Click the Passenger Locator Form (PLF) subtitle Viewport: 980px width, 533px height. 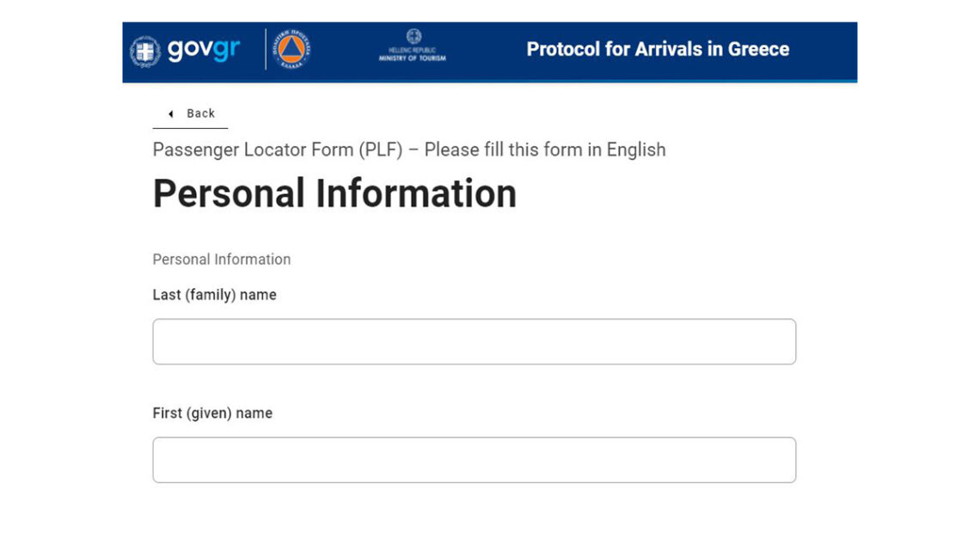tap(408, 150)
